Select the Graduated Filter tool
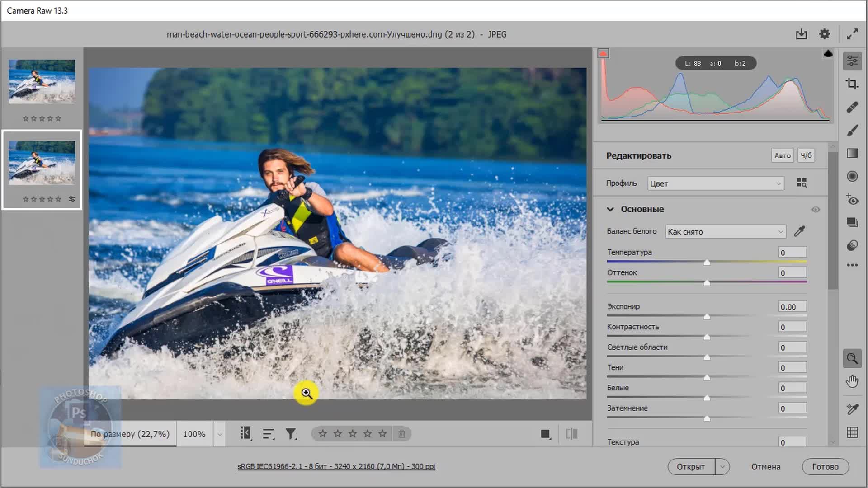The image size is (868, 488). pyautogui.click(x=852, y=153)
